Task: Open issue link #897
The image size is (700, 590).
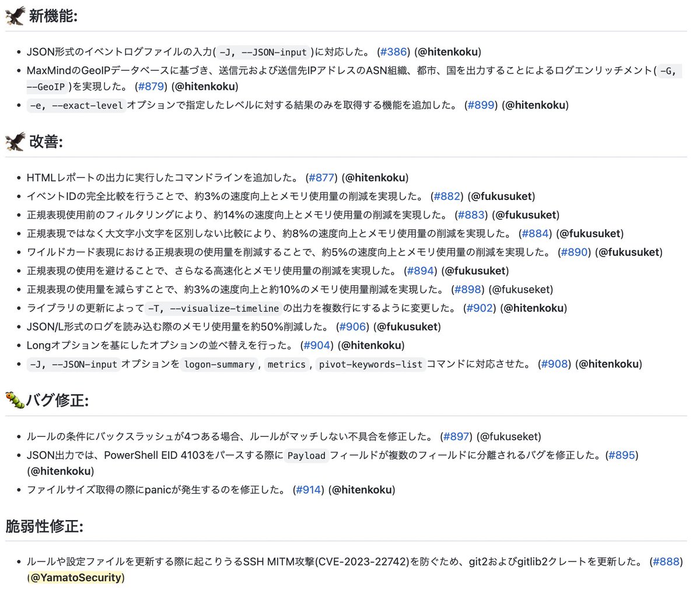Action: tap(456, 437)
